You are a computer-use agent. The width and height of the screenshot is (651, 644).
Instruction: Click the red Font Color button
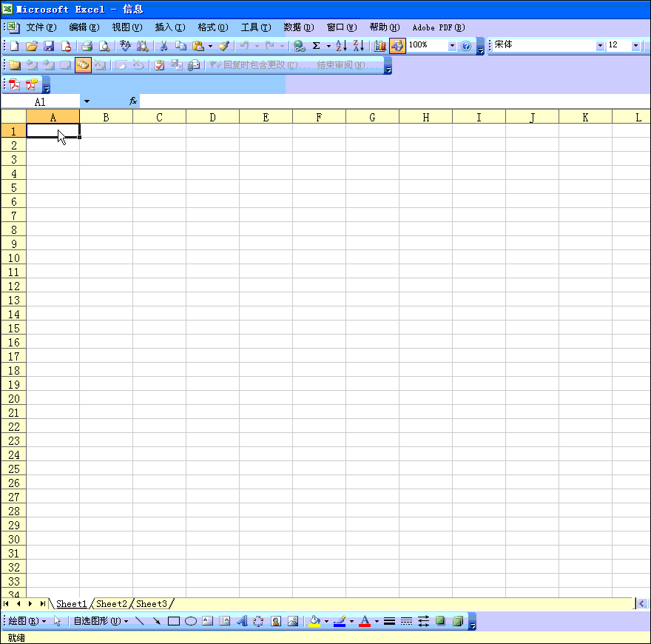point(364,622)
